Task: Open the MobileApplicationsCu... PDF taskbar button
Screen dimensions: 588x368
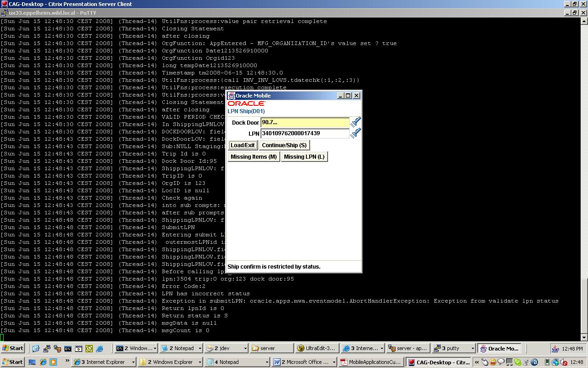Action: [370, 362]
